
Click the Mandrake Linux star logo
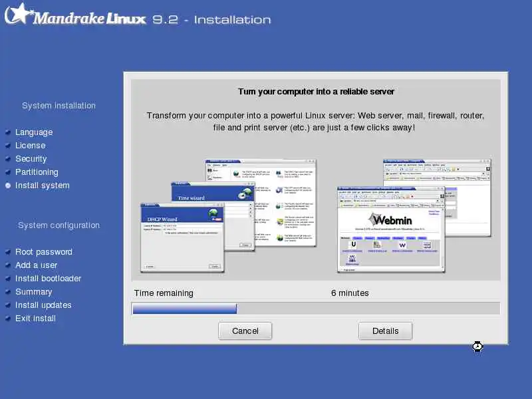(18, 13)
